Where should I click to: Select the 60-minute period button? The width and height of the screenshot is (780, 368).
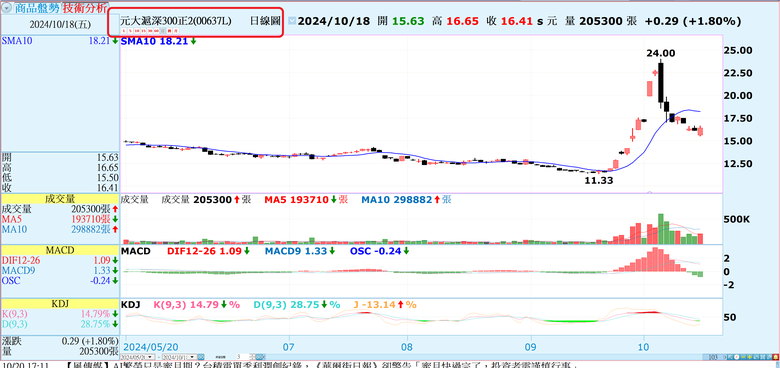[x=156, y=31]
